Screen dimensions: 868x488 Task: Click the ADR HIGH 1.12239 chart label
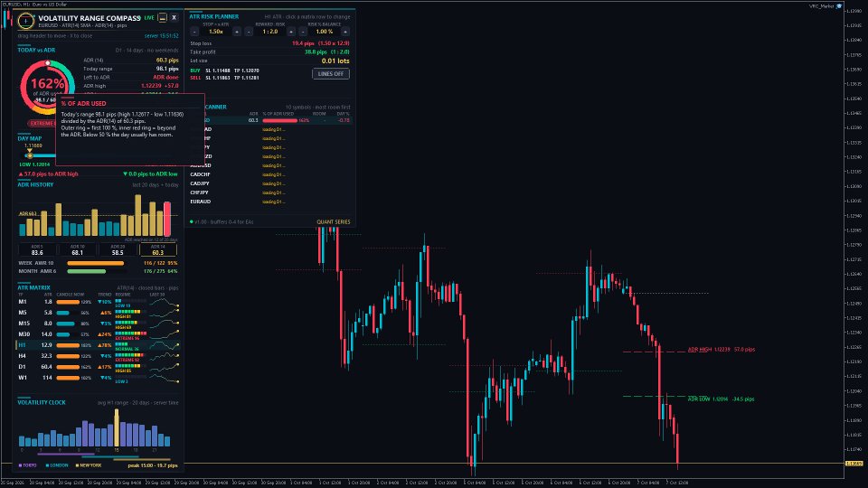pos(722,349)
